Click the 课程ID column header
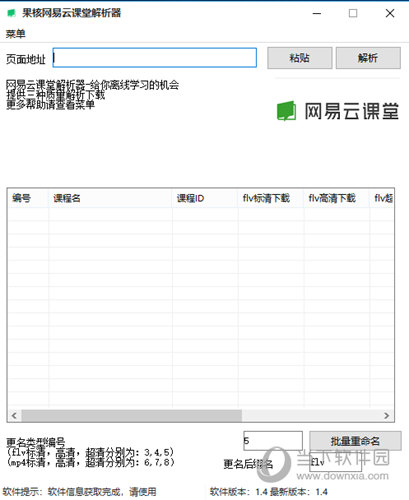Viewport: 409px width, 500px height. (205, 198)
